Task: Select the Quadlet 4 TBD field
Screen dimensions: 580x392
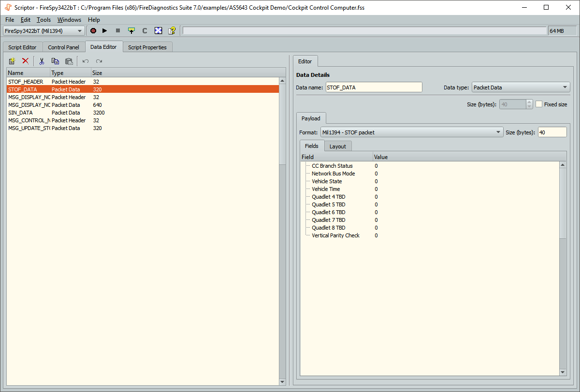Action: [328, 197]
